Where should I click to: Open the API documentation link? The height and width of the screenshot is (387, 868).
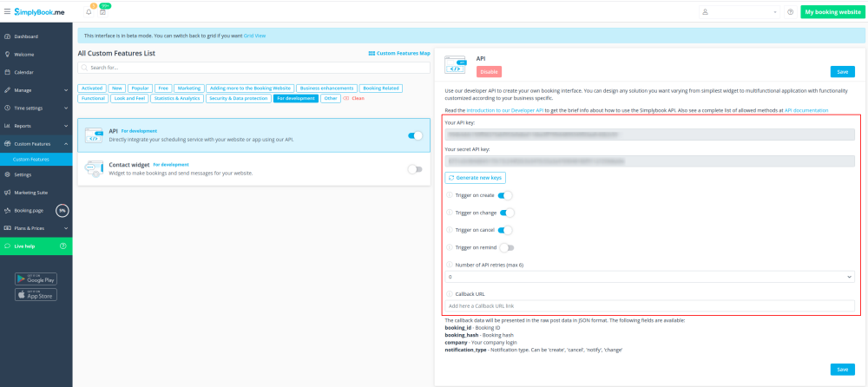coord(806,110)
